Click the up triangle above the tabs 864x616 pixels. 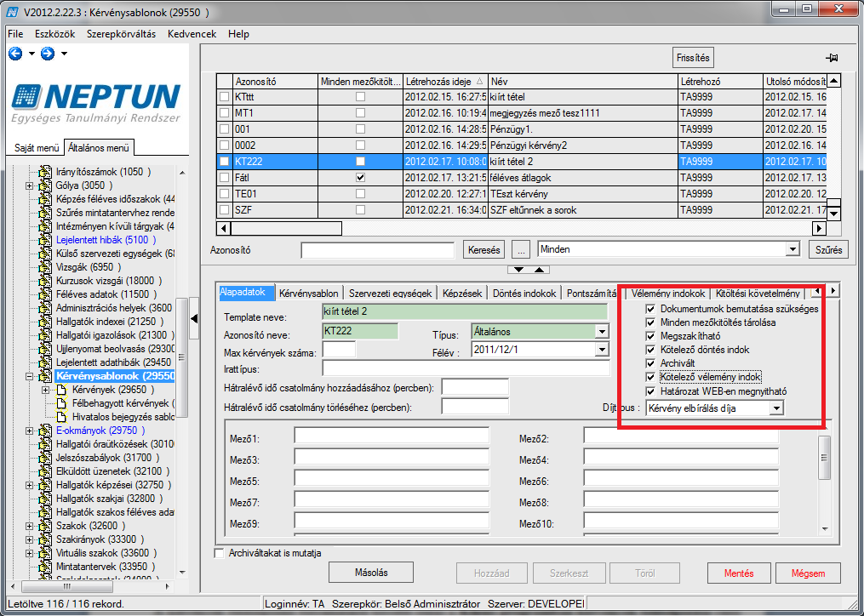point(540,270)
